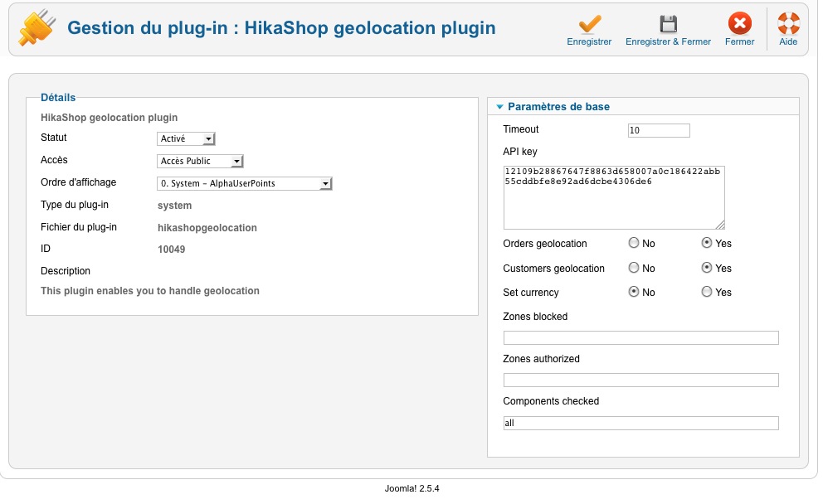The image size is (823, 504).
Task: Click the Set currency label
Action: [531, 292]
